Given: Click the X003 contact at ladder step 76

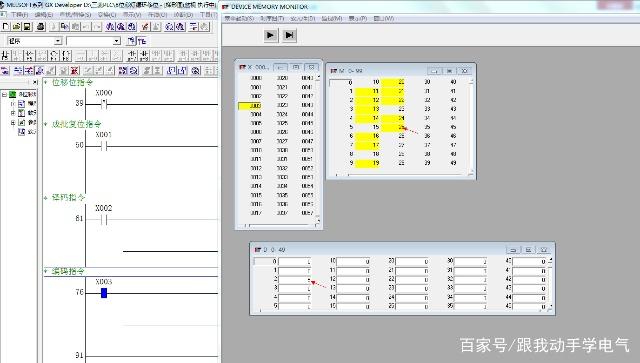Looking at the screenshot, I should [x=104, y=293].
